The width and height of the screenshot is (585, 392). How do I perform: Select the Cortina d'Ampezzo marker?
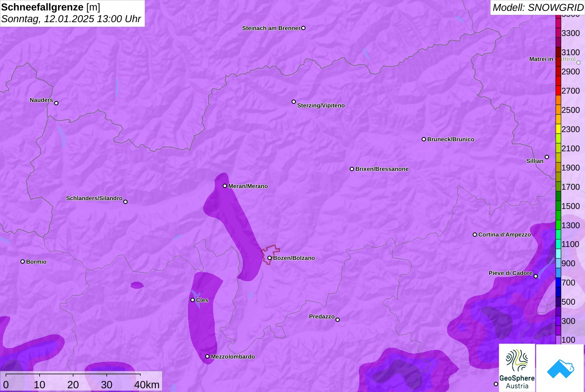click(x=475, y=234)
